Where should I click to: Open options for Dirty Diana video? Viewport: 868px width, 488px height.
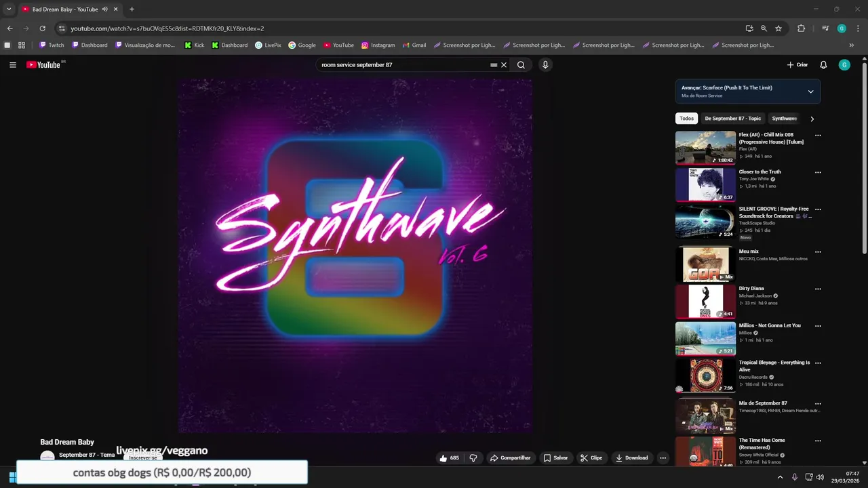[818, 289]
